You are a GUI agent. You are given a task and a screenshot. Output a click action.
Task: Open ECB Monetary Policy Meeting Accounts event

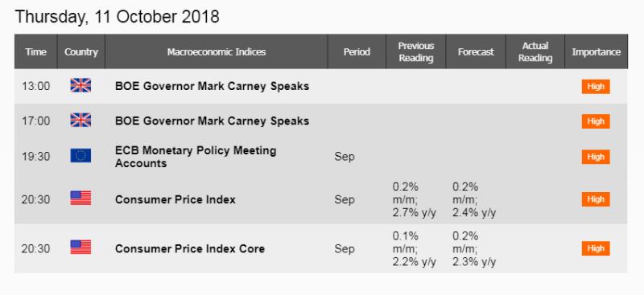196,157
